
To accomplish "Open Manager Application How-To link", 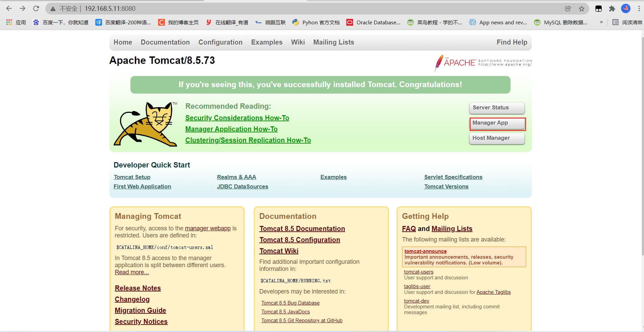I will (231, 129).
